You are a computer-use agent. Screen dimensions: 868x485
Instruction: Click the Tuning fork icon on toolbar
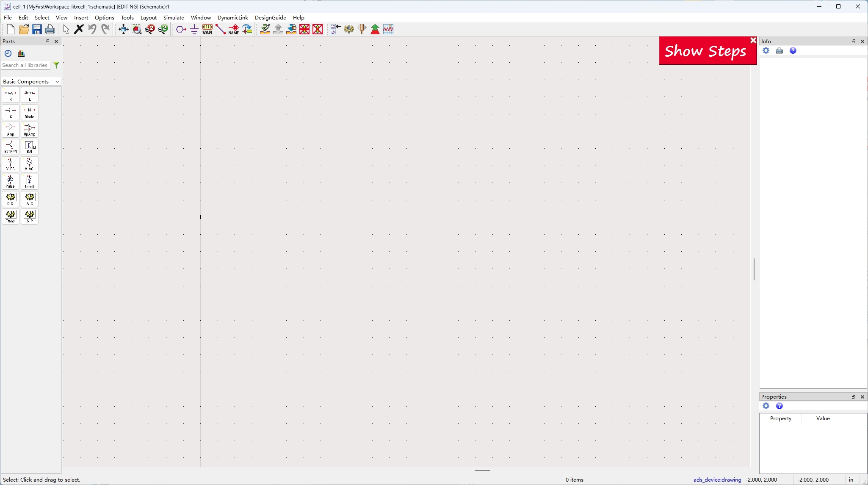click(x=362, y=29)
